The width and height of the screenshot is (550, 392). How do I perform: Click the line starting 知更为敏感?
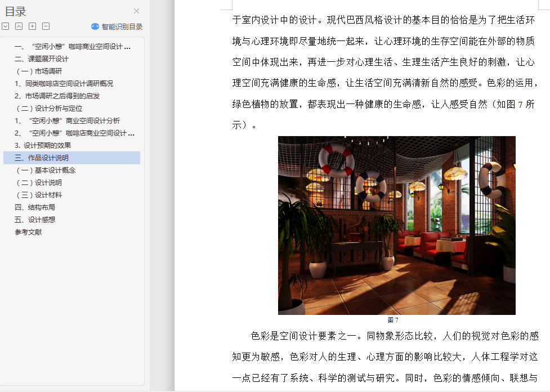(x=385, y=357)
